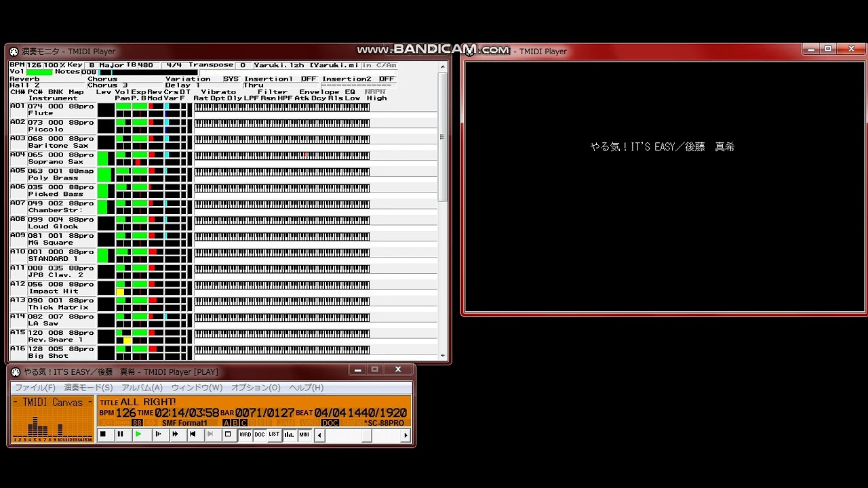This screenshot has width=868, height=488.
Task: Open the 演奏モード(S) menu
Action: click(88, 388)
